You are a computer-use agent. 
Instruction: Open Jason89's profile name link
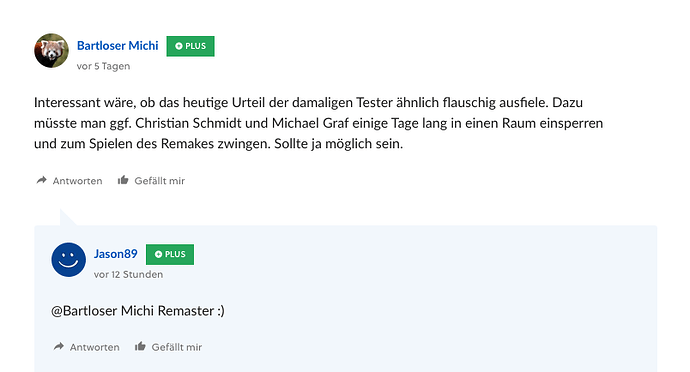pyautogui.click(x=116, y=254)
